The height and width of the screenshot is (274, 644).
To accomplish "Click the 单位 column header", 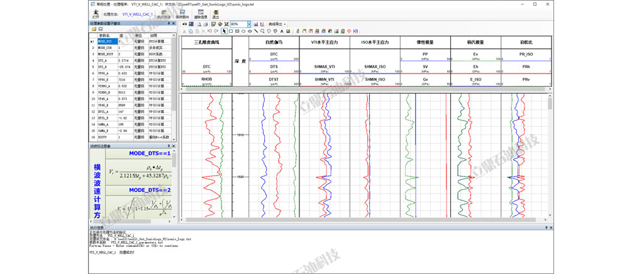I will click(140, 36).
